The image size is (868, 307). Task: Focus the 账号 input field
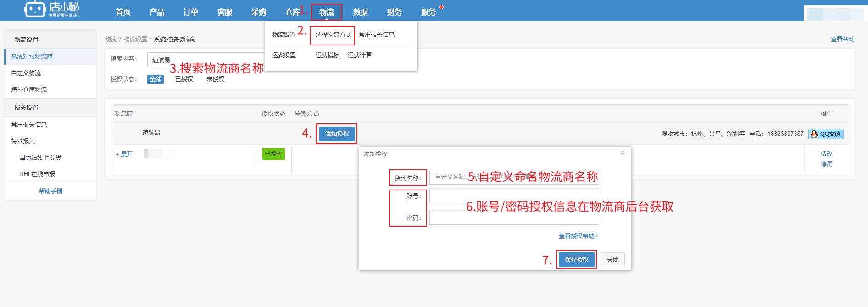pos(514,195)
